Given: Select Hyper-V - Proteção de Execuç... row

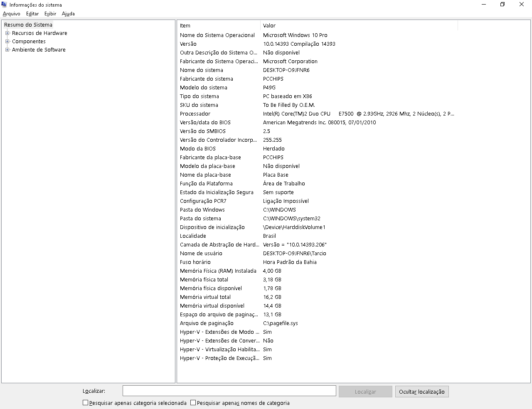Looking at the screenshot, I should click(318, 358).
